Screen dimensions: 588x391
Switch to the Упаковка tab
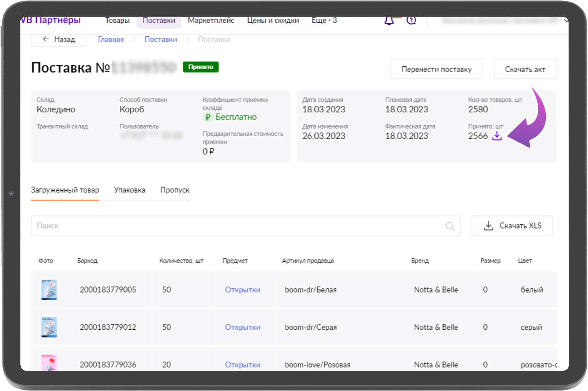(129, 190)
